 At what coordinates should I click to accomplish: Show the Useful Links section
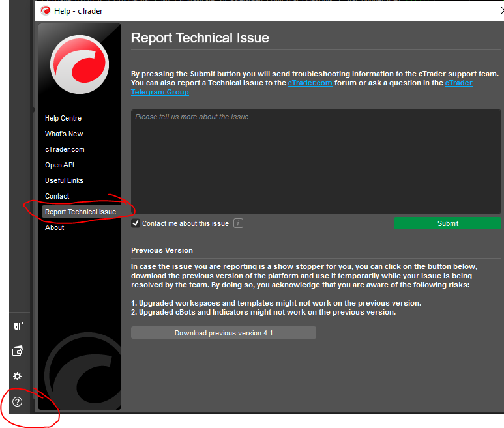(x=64, y=180)
